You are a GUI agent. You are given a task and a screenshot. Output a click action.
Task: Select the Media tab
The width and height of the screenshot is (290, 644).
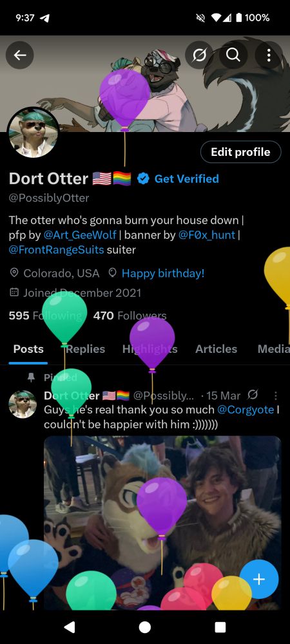coord(274,349)
